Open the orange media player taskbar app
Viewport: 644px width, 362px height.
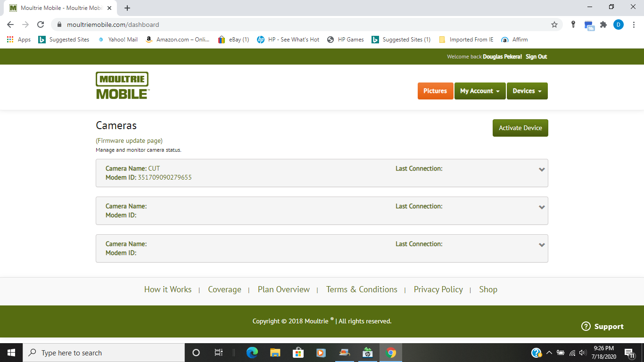click(321, 353)
